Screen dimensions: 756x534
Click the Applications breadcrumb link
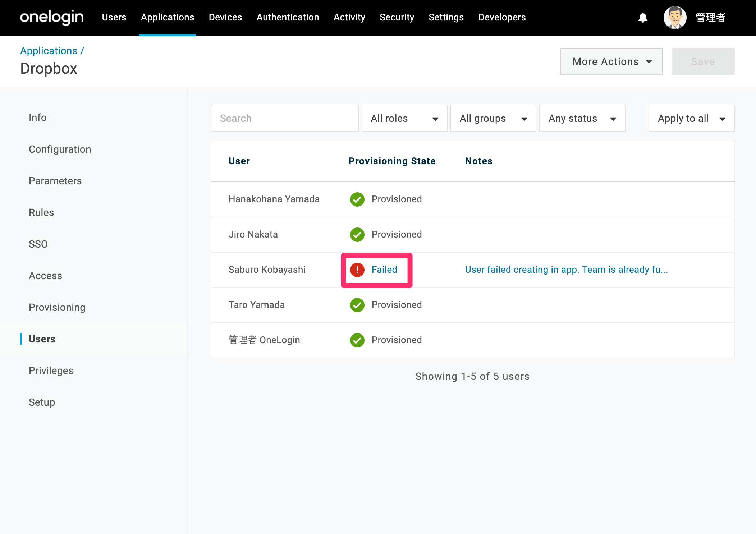click(x=49, y=51)
